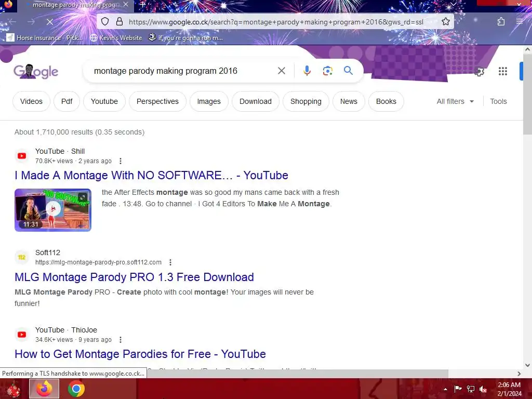532x399 pixels.
Task: Click the scroll down arrow of the page
Action: tap(527, 365)
